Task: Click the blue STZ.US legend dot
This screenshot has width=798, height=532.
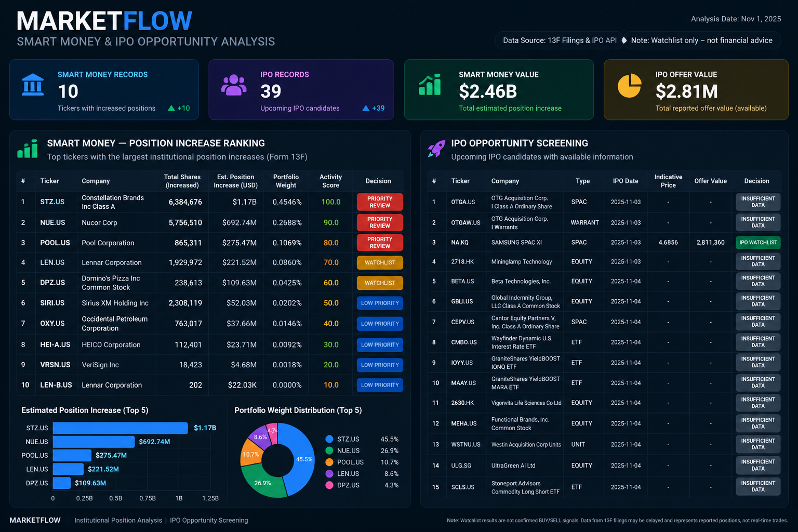Action: [329, 439]
